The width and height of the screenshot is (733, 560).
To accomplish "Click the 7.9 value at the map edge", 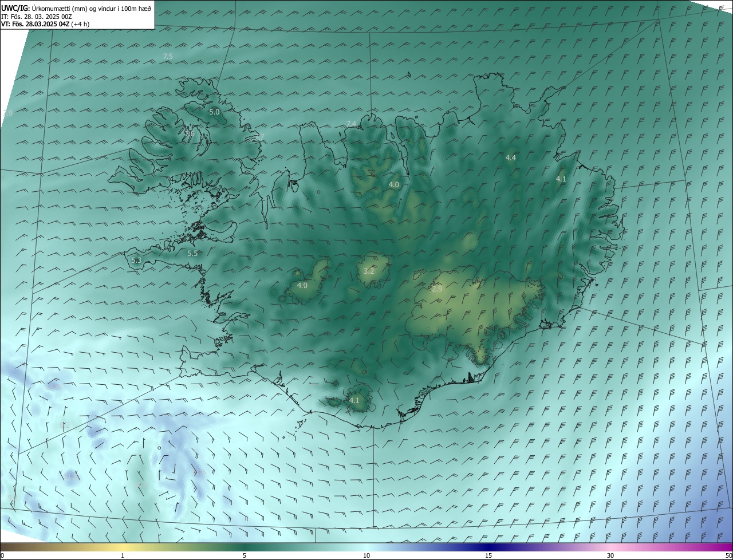I will [7, 113].
